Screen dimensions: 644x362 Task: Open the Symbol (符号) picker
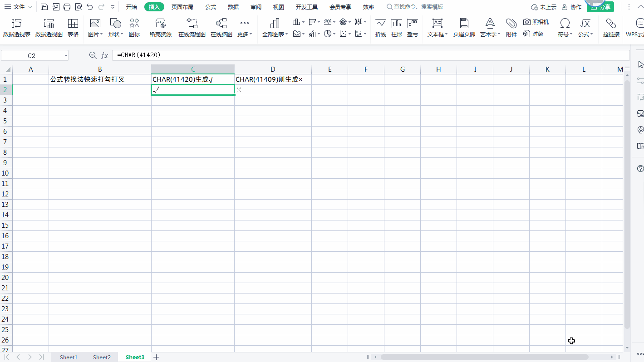pyautogui.click(x=565, y=28)
